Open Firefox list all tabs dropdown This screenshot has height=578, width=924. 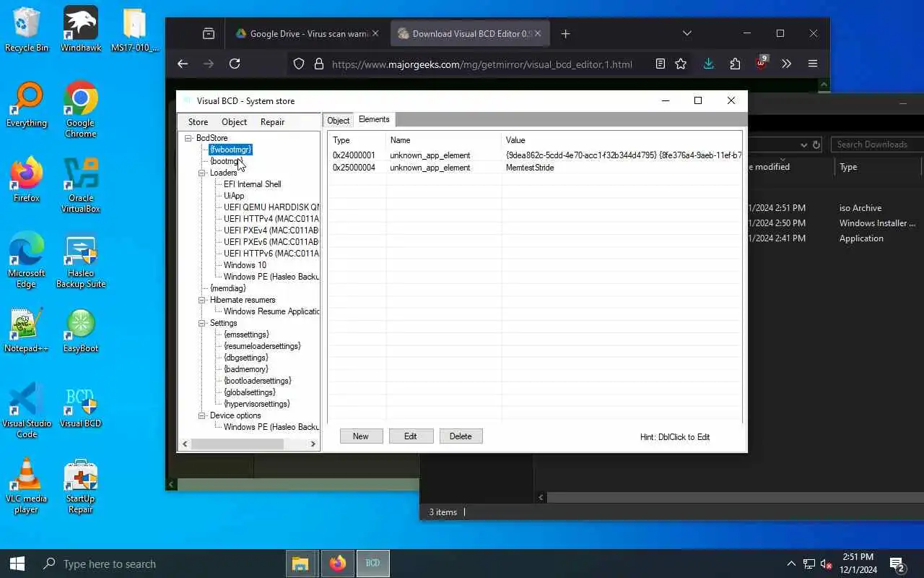(687, 33)
